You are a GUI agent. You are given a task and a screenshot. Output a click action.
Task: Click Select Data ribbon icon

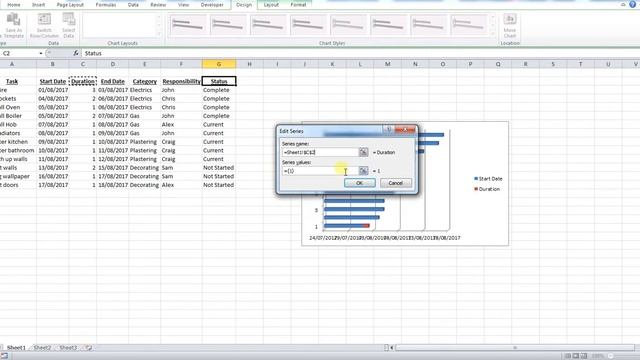(x=69, y=25)
